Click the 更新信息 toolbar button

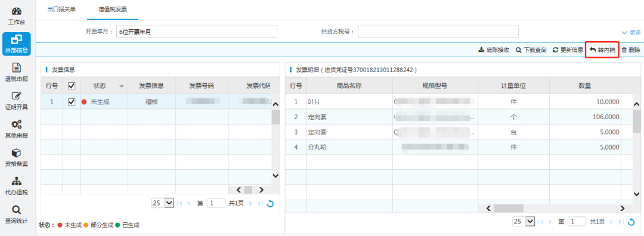point(568,50)
